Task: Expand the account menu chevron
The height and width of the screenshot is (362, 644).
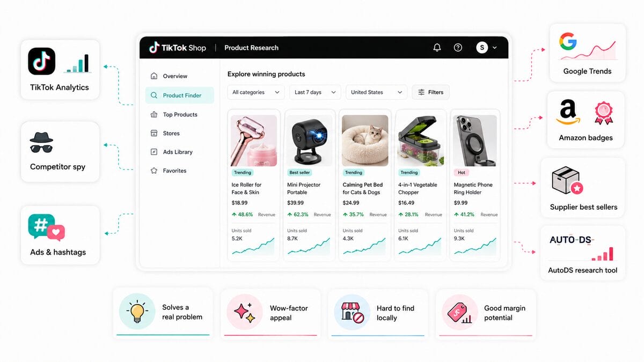Action: pos(494,48)
